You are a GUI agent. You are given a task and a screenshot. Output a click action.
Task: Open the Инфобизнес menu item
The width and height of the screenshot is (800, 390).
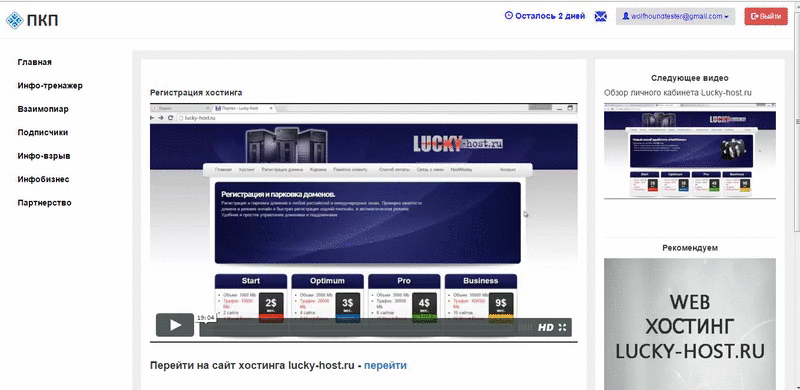click(x=43, y=180)
